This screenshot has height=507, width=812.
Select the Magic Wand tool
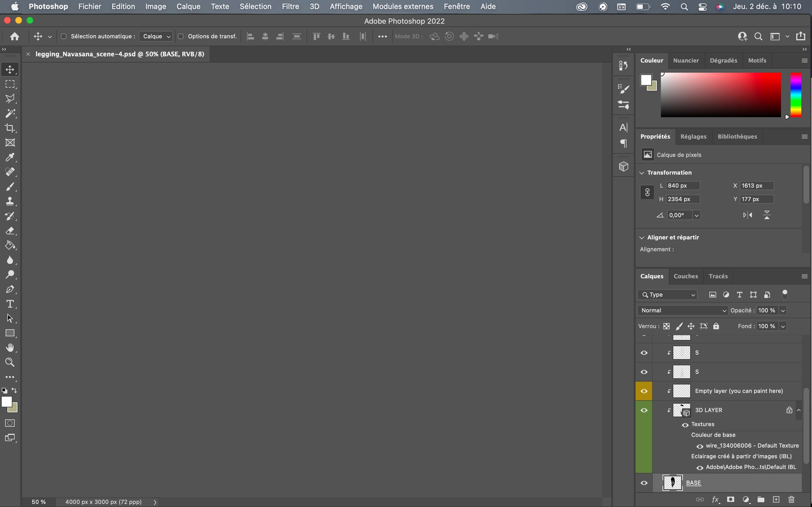[x=10, y=113]
